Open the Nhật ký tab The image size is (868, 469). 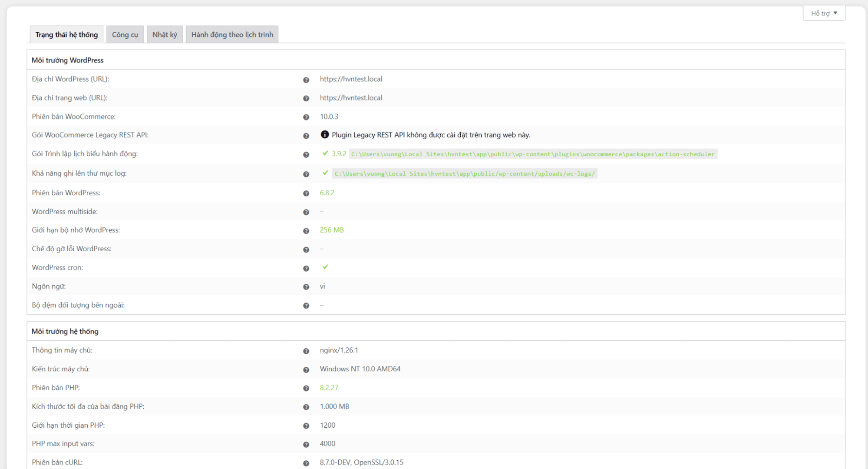pyautogui.click(x=165, y=35)
